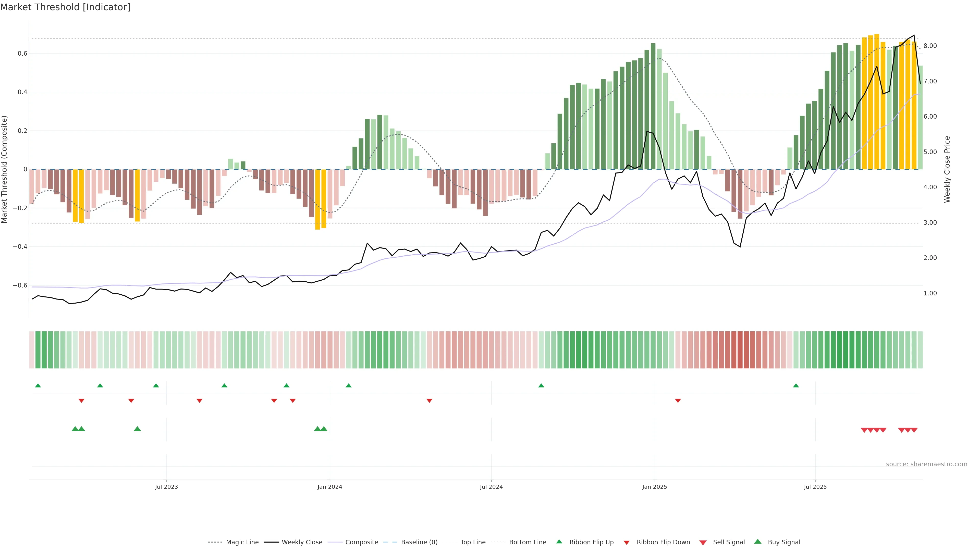Click the Market Threshold [Indicator] title
Viewport: 980px width, 551px height.
coord(65,7)
